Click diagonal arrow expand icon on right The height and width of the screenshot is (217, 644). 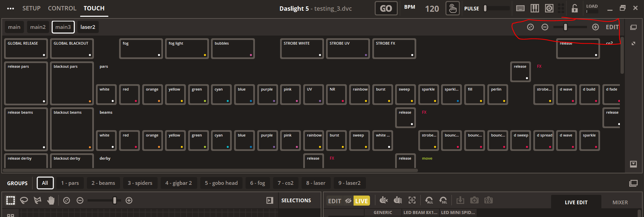(x=633, y=44)
